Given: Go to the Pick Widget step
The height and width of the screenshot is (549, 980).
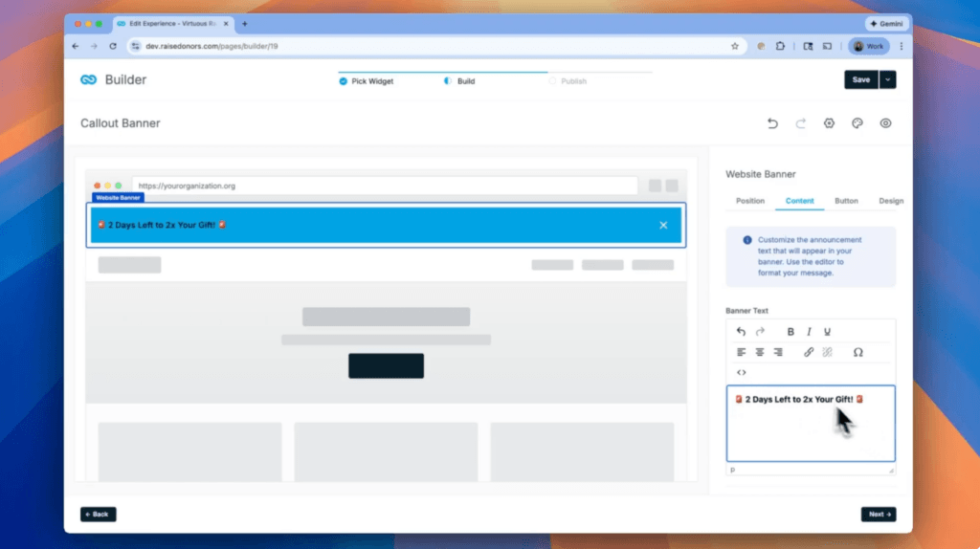Looking at the screenshot, I should (x=367, y=81).
